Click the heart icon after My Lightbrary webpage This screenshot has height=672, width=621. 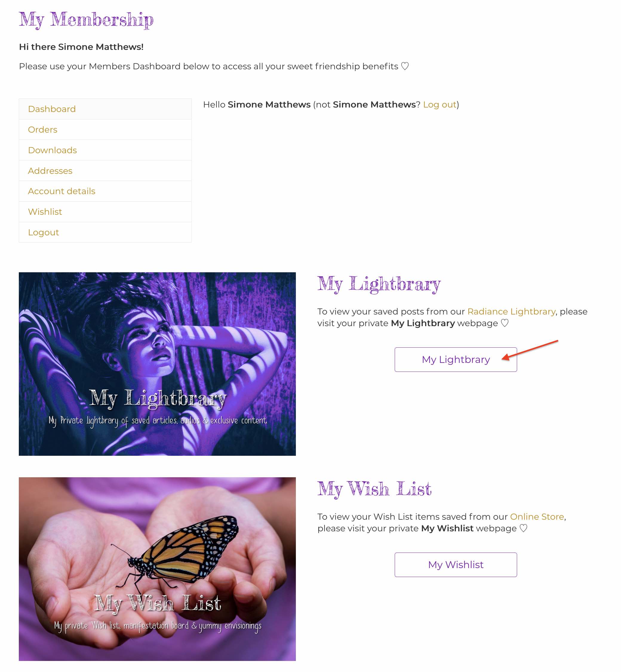coord(505,323)
